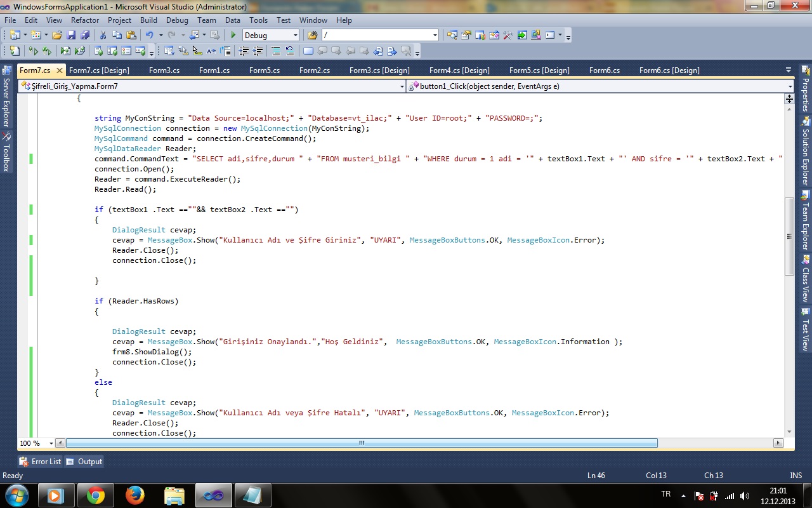Open the Tools menu
The image size is (812, 508).
[258, 20]
